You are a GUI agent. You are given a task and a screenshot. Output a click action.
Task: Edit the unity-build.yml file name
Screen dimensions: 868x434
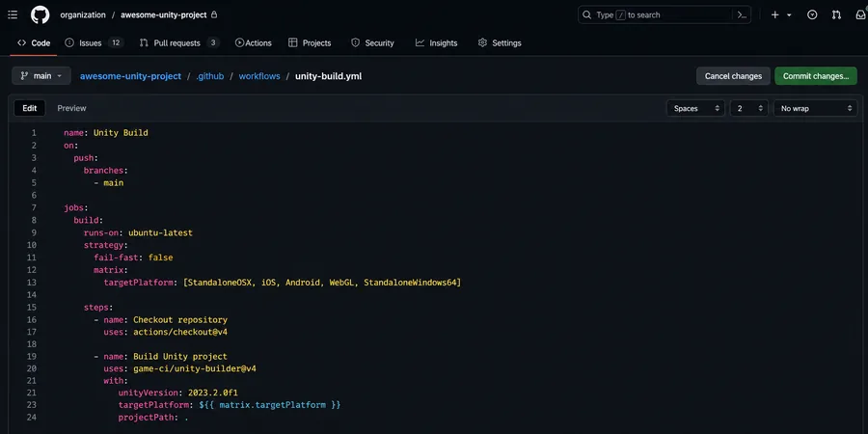tap(328, 76)
